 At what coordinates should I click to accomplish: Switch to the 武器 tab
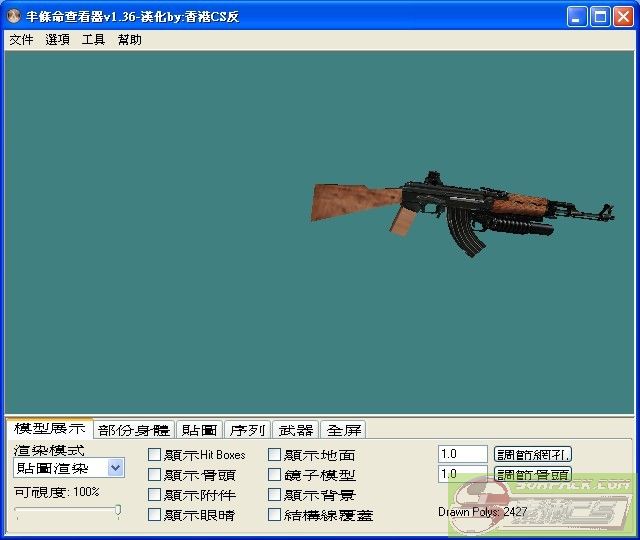[295, 430]
